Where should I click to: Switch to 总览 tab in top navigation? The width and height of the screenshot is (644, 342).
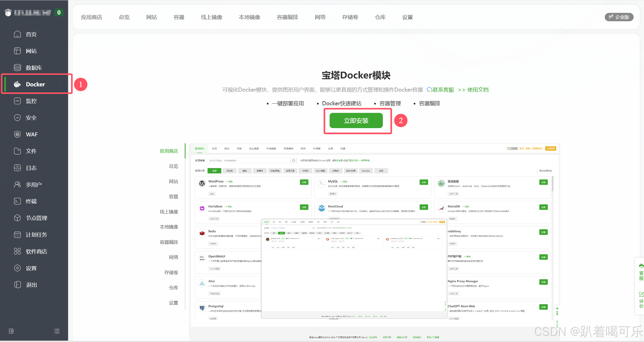click(124, 17)
